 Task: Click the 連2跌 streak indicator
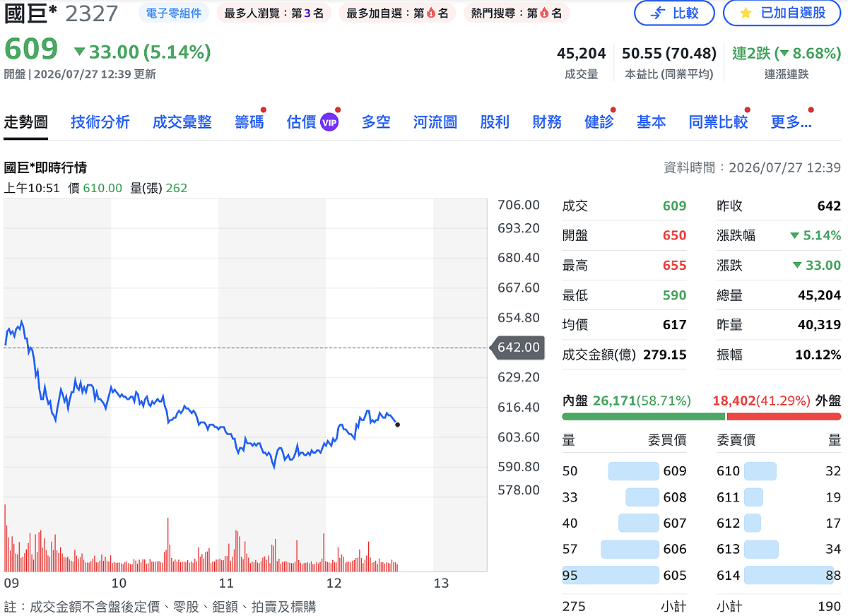[787, 53]
